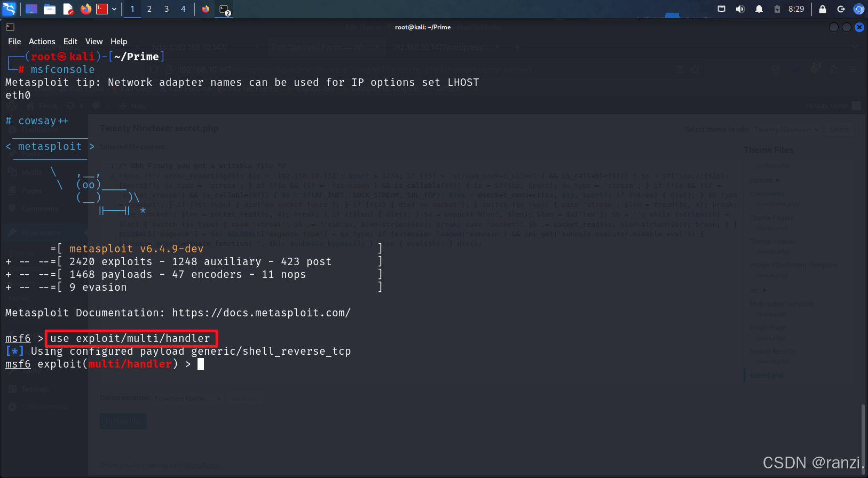Lock the screen with padlock icon

coord(823,9)
